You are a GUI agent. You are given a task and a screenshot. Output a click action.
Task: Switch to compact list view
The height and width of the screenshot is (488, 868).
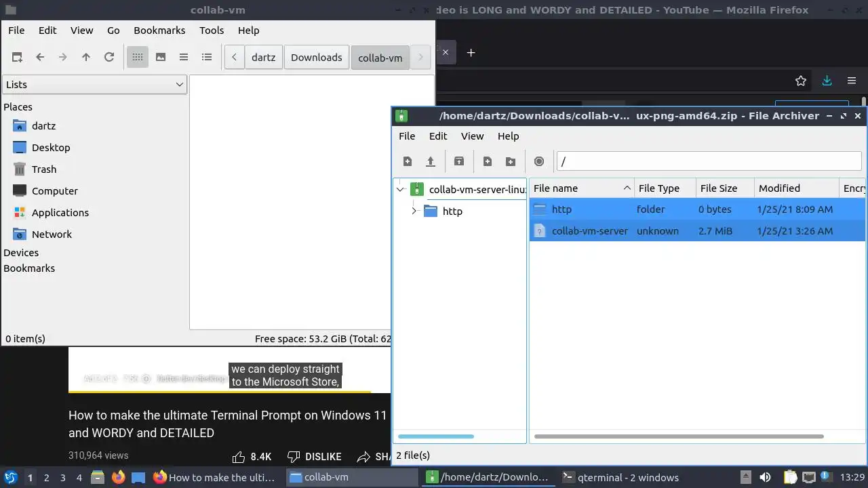coord(184,58)
